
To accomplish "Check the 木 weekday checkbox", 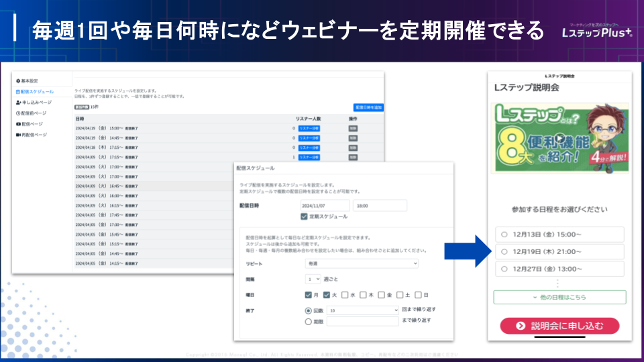I will pyautogui.click(x=363, y=295).
